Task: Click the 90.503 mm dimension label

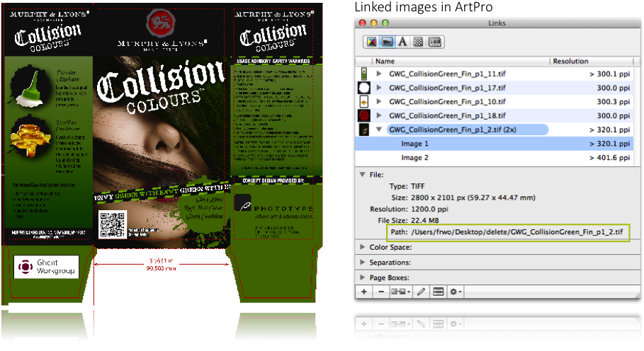Action: pos(162,268)
